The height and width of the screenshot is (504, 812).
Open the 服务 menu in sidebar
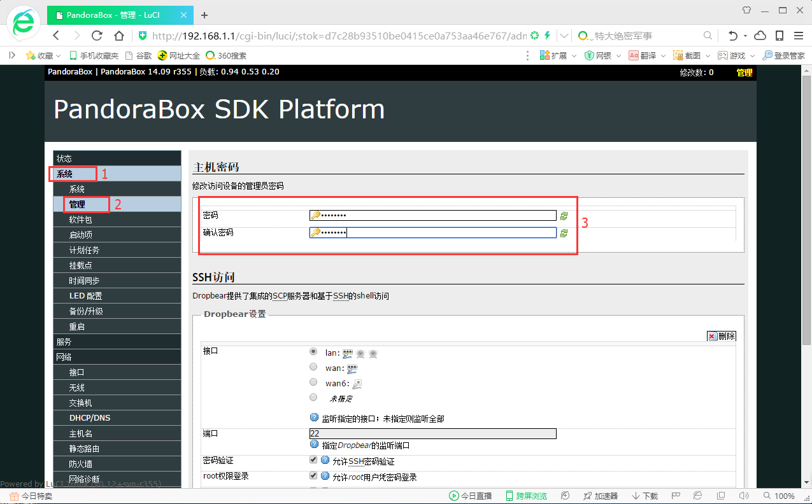[x=117, y=342]
